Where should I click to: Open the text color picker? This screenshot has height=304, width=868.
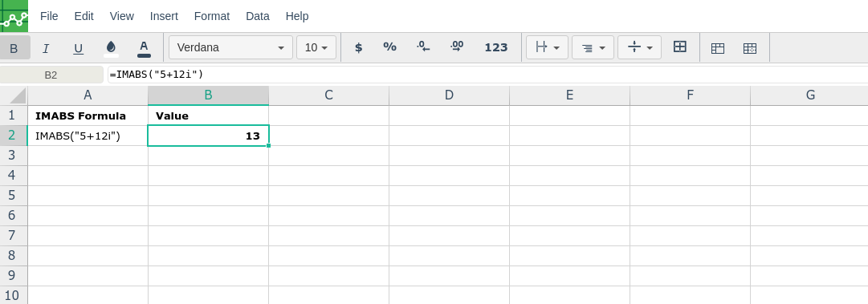(x=144, y=48)
